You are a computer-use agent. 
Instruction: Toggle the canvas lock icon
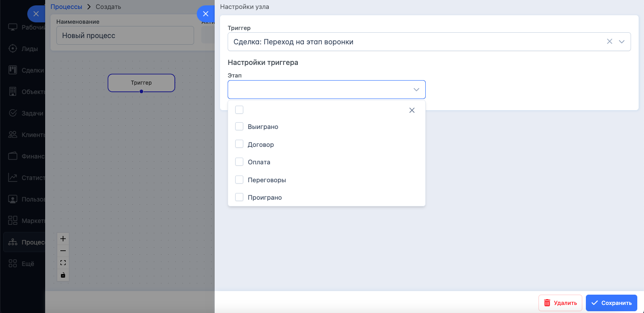click(63, 275)
